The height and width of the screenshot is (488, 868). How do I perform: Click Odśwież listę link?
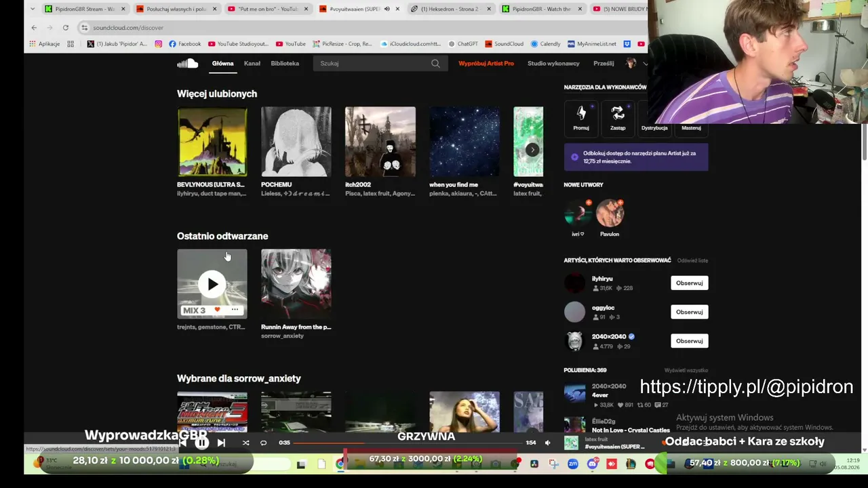click(x=692, y=260)
